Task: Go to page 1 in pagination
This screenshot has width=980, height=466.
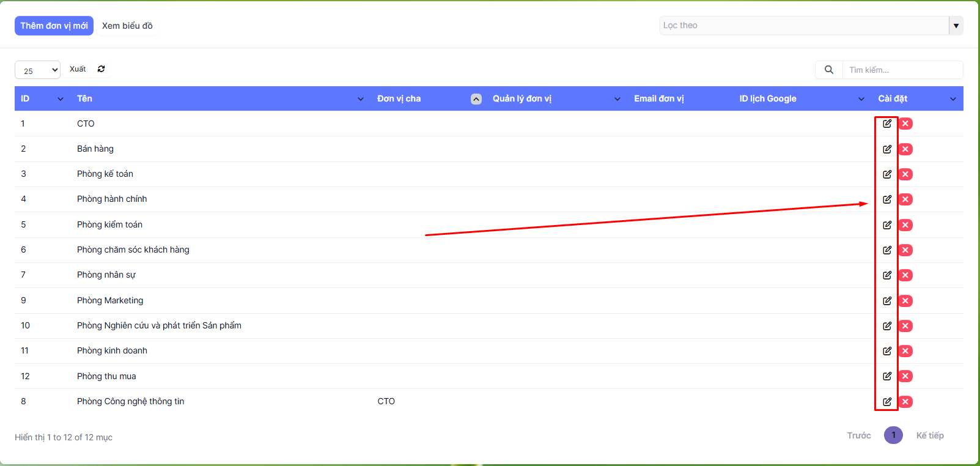Action: click(x=893, y=435)
